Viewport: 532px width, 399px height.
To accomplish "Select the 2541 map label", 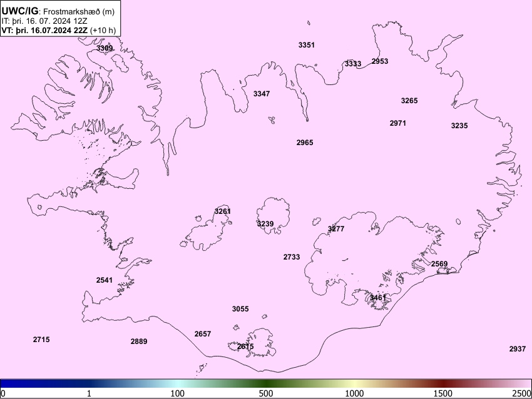I will (104, 280).
